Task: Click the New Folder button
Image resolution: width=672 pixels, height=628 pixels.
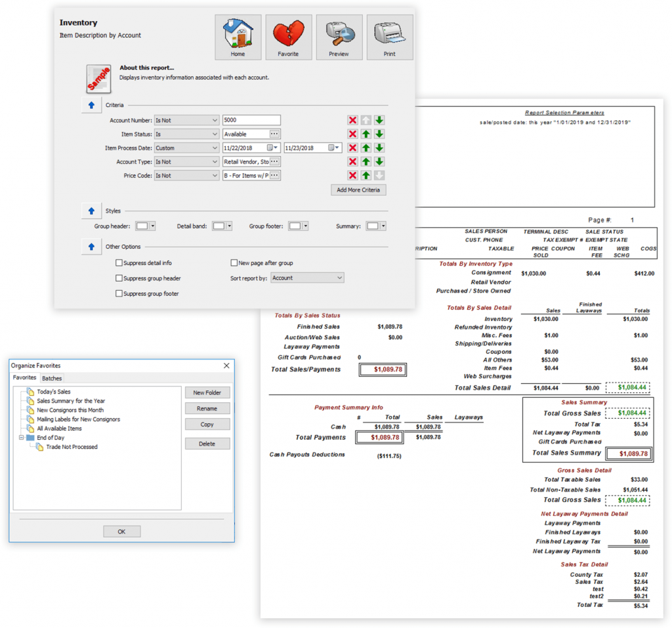Action: (207, 392)
